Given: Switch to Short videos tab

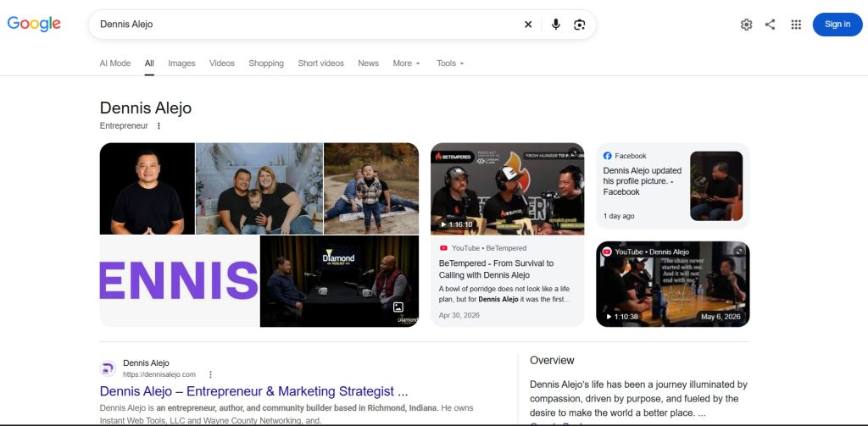Looking at the screenshot, I should coord(320,63).
